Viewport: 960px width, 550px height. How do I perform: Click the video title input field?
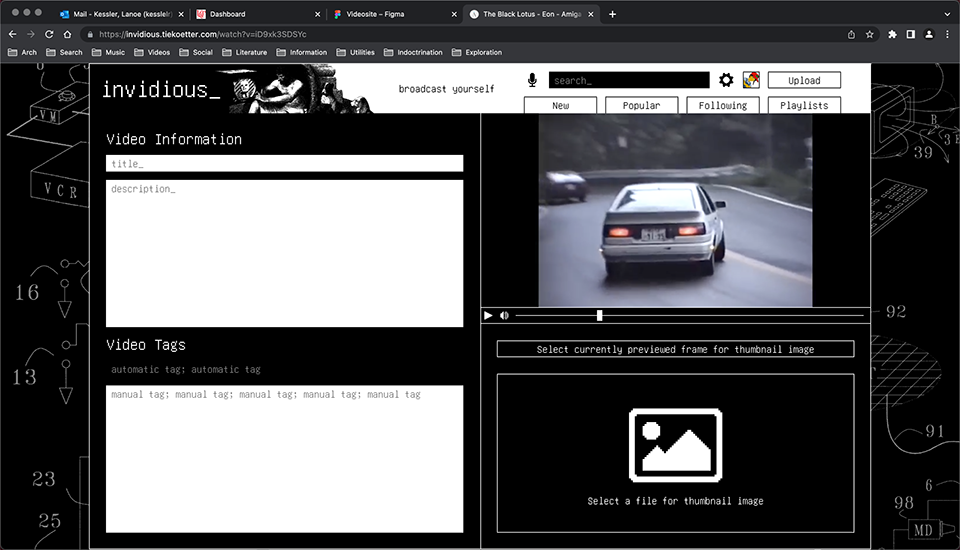click(x=284, y=163)
